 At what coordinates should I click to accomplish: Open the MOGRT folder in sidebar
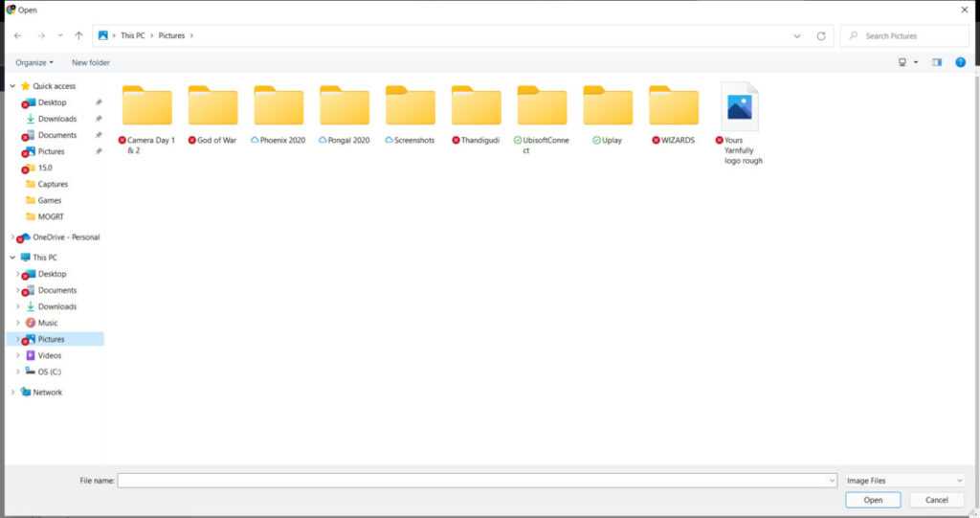point(51,216)
